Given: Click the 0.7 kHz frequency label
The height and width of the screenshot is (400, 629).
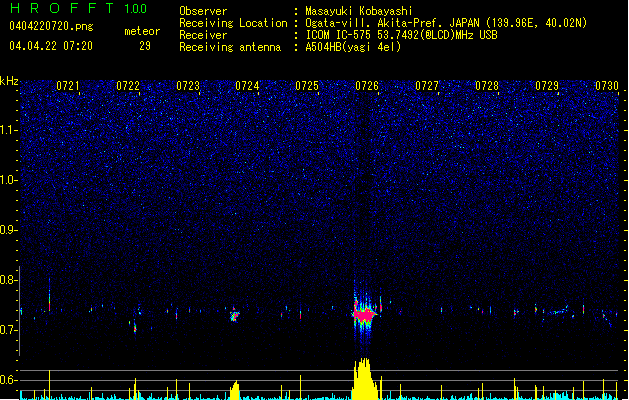Looking at the screenshot, I should pos(9,330).
